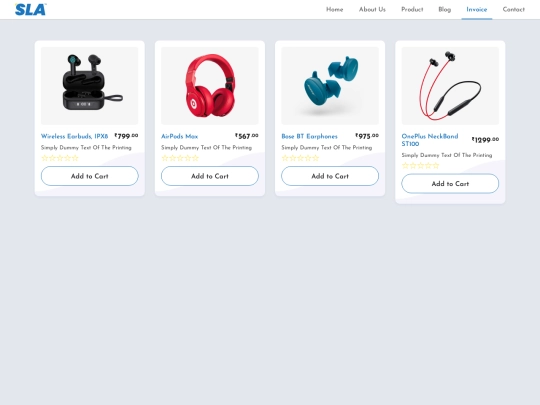Viewport: 540px width, 405px height.
Task: Click the description text under Wireless Earbuds
Action: [x=86, y=147]
